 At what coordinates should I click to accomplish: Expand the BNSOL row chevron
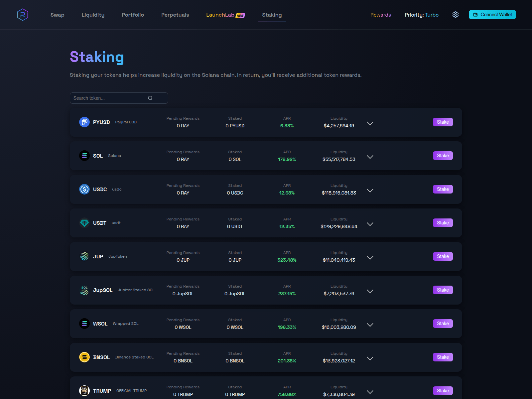(370, 358)
